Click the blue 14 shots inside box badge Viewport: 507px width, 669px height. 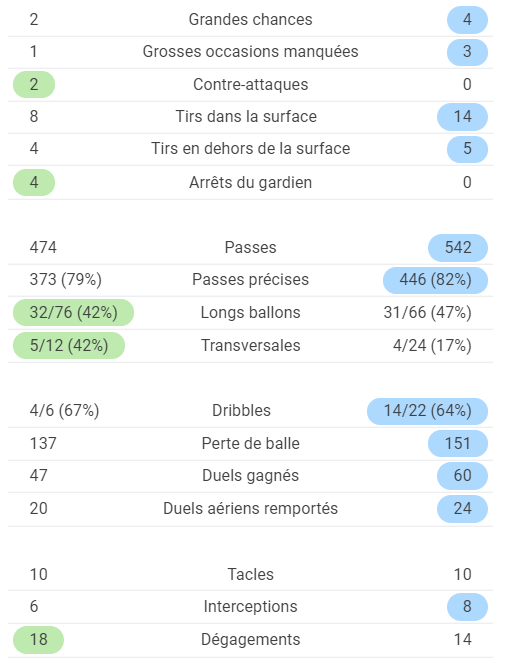tap(463, 116)
